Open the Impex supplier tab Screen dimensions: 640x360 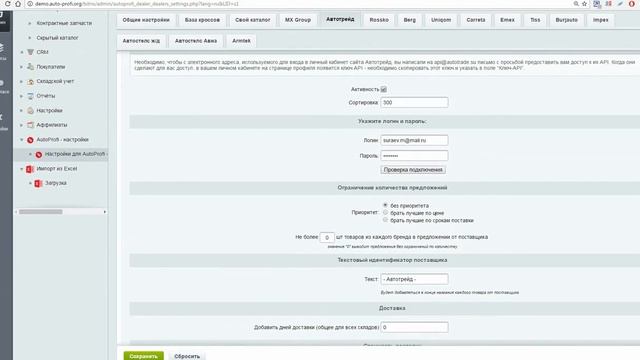pos(600,20)
